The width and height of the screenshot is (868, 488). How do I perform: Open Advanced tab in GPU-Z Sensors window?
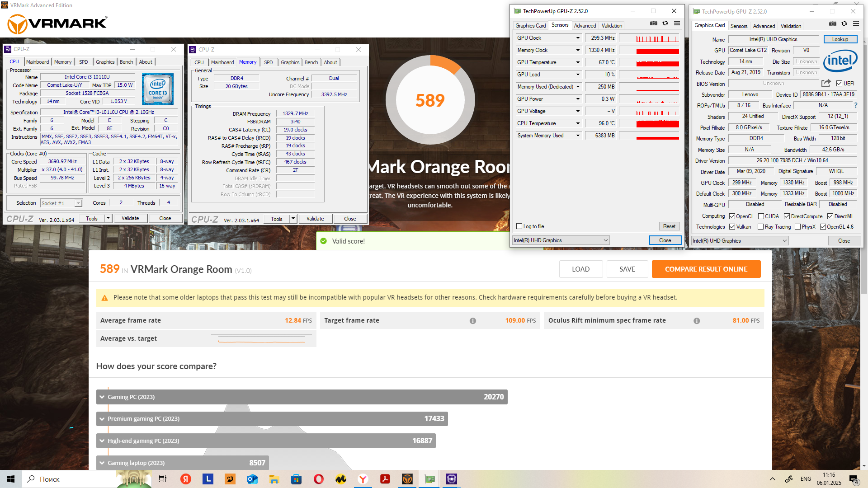click(x=585, y=26)
